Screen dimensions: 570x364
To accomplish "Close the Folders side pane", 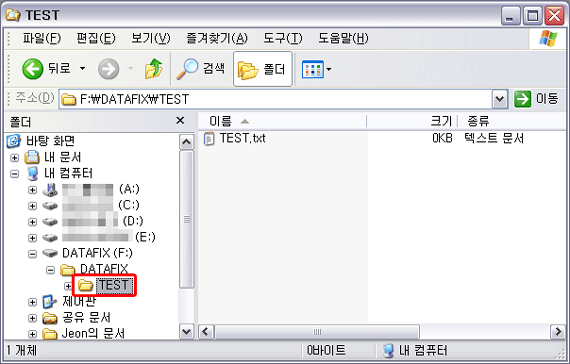I will pyautogui.click(x=180, y=121).
